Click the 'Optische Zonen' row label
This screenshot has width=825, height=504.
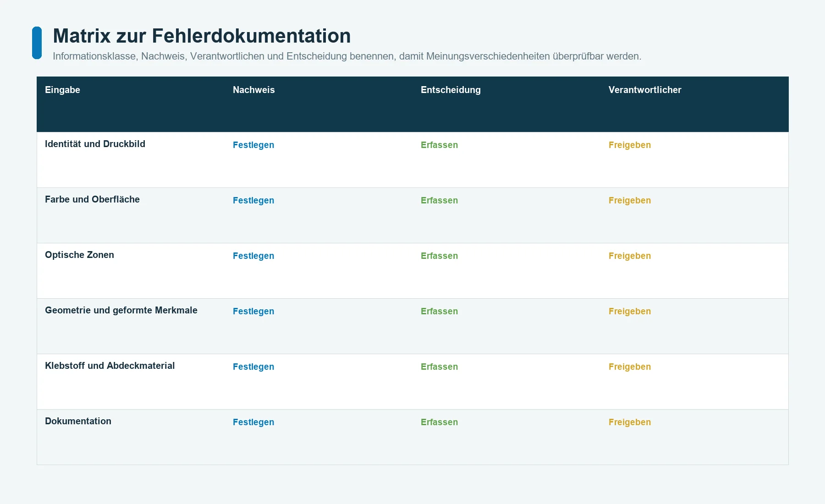79,255
